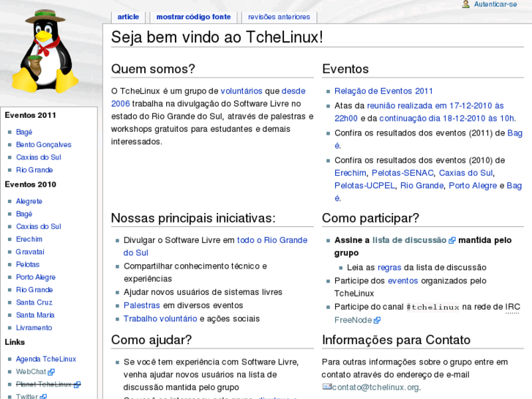The width and height of the screenshot is (532, 399).
Task: Open Livramento sidebar link
Action: (x=34, y=328)
